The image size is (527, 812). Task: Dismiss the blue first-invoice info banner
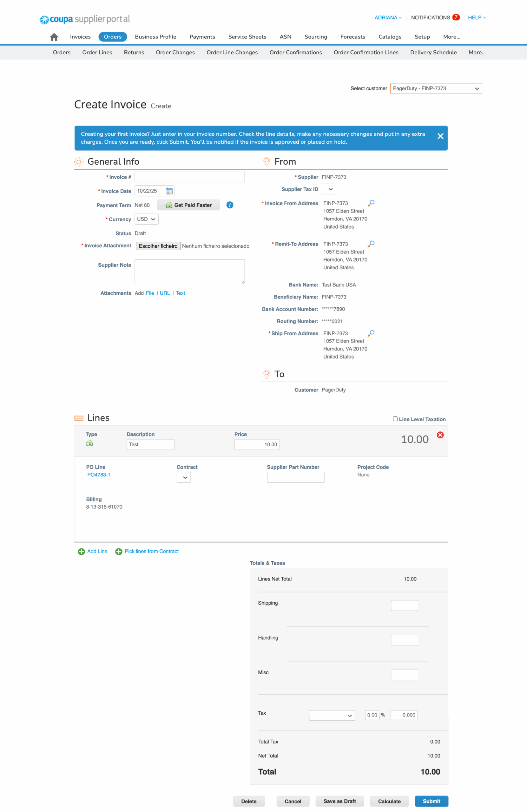[440, 136]
